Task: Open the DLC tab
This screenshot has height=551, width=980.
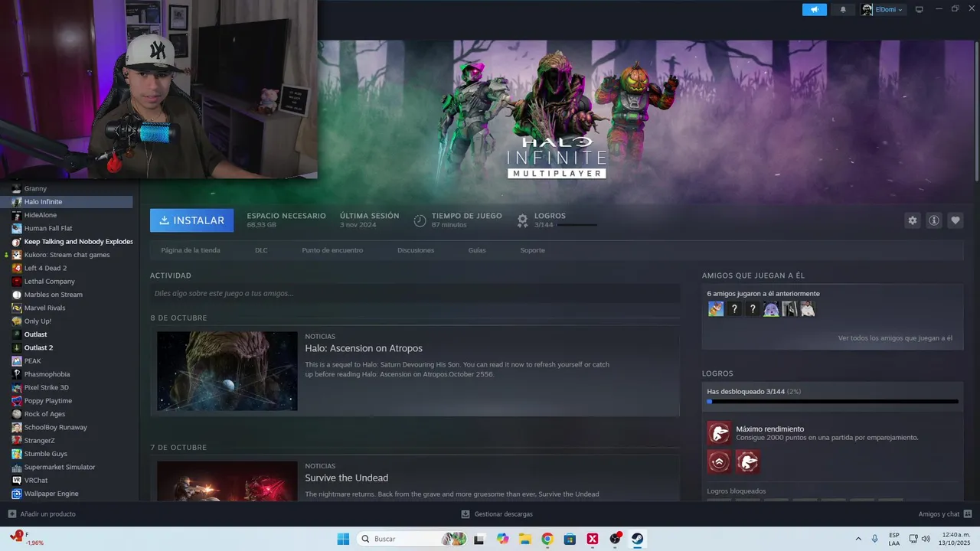Action: point(261,250)
